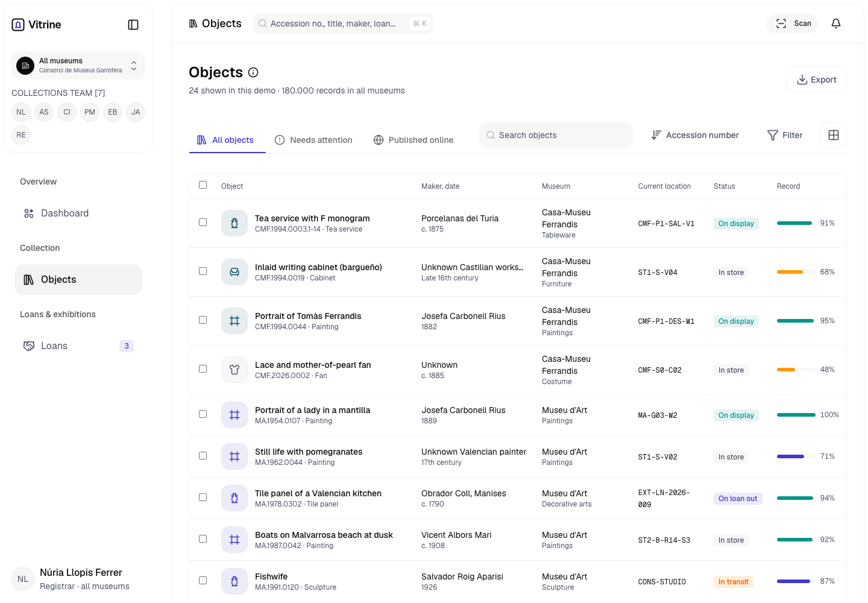Focus the Search objects field
Screen dimensions: 868x603
[x=556, y=135]
